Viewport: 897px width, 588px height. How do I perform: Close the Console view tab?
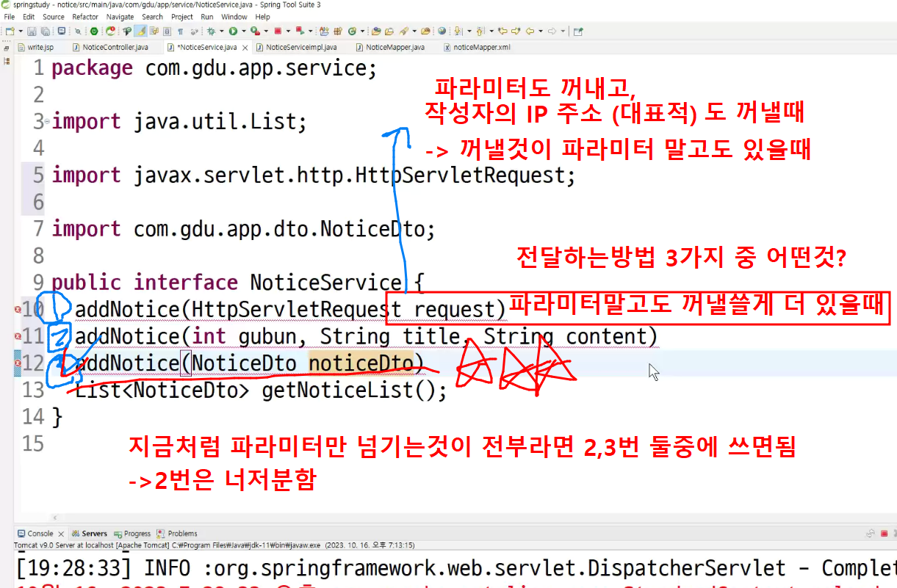(61, 534)
